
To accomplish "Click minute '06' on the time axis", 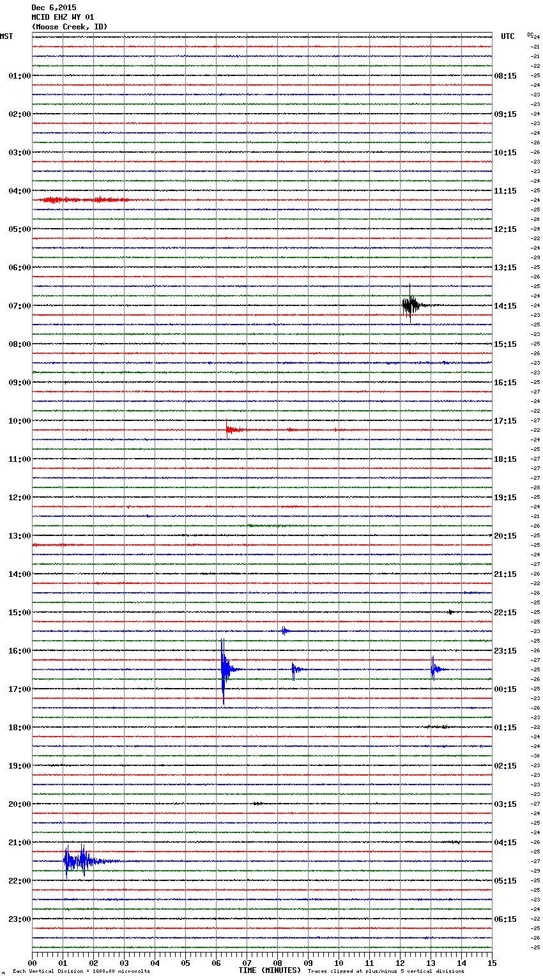I will [217, 963].
